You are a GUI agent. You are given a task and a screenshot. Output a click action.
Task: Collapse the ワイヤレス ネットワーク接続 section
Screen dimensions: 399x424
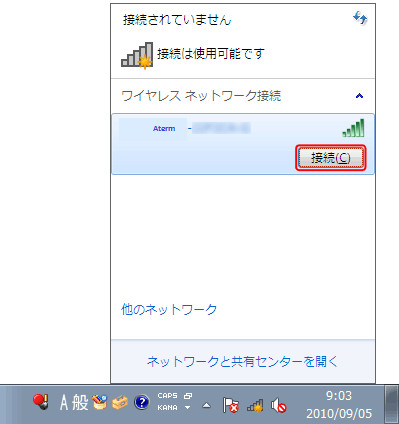(359, 96)
